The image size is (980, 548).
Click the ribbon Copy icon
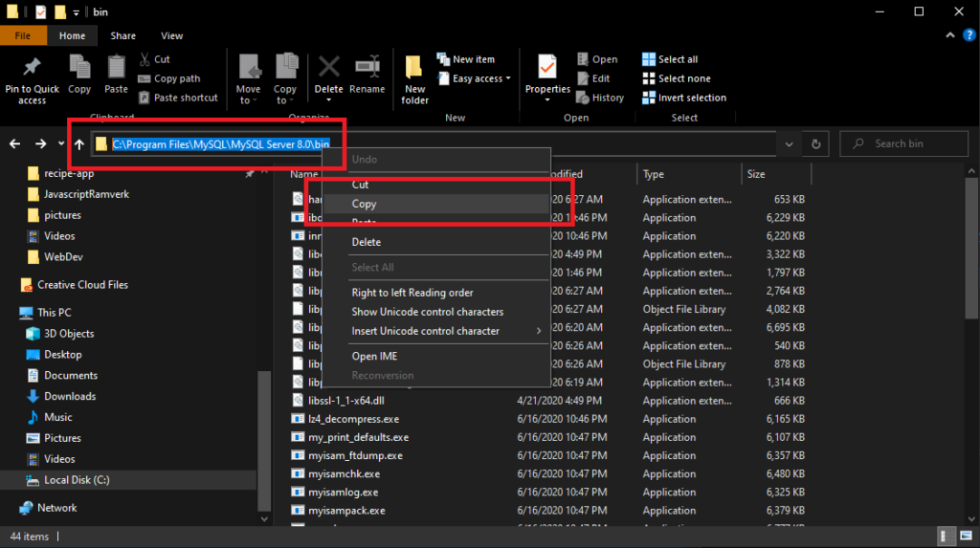(79, 75)
